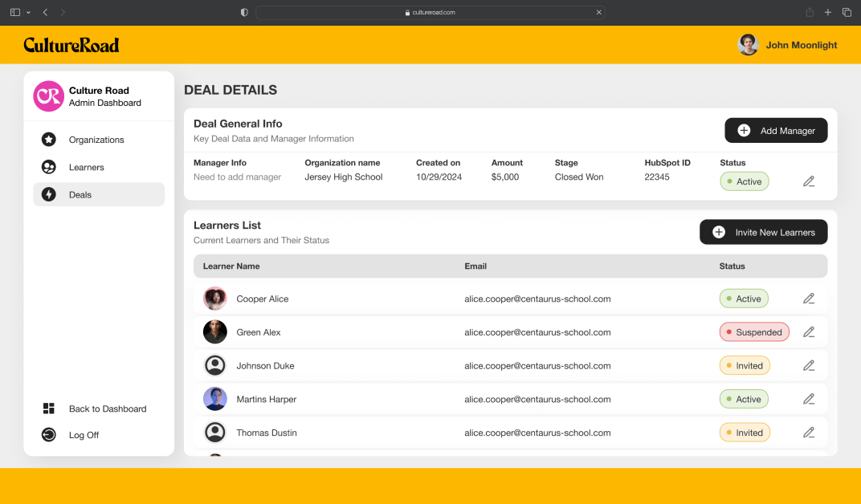Image resolution: width=861 pixels, height=504 pixels.
Task: Click Green Alex learner name
Action: (x=258, y=331)
